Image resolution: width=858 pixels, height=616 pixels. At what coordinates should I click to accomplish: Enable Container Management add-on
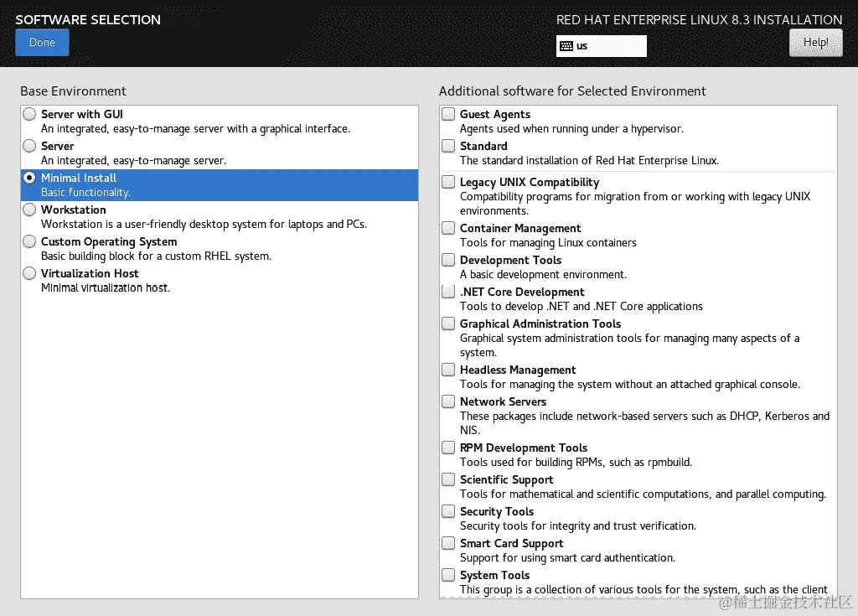point(449,229)
